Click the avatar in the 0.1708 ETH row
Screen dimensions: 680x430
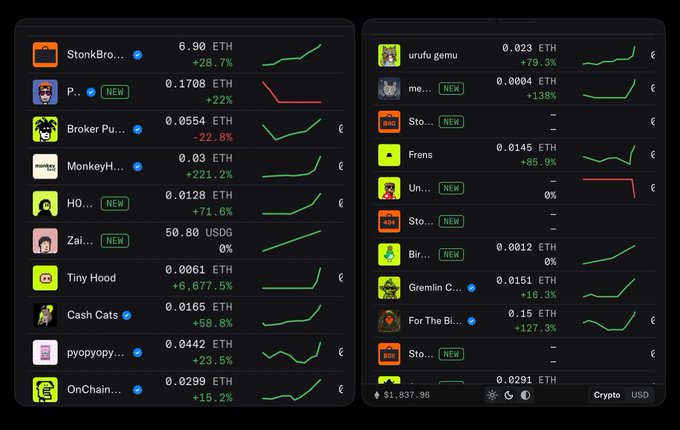pos(45,92)
